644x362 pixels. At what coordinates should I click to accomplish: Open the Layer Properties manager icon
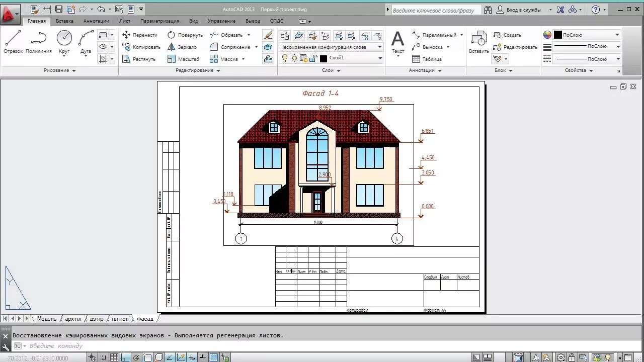click(x=285, y=35)
